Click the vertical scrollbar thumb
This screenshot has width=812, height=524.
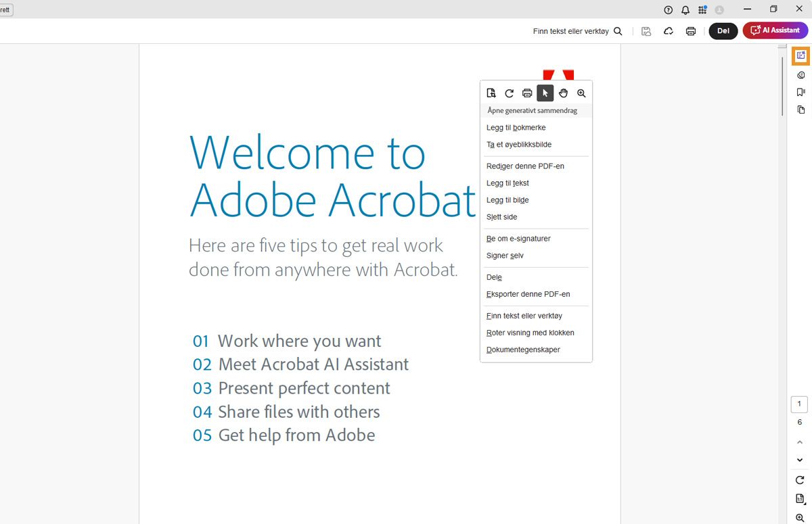coord(782,85)
